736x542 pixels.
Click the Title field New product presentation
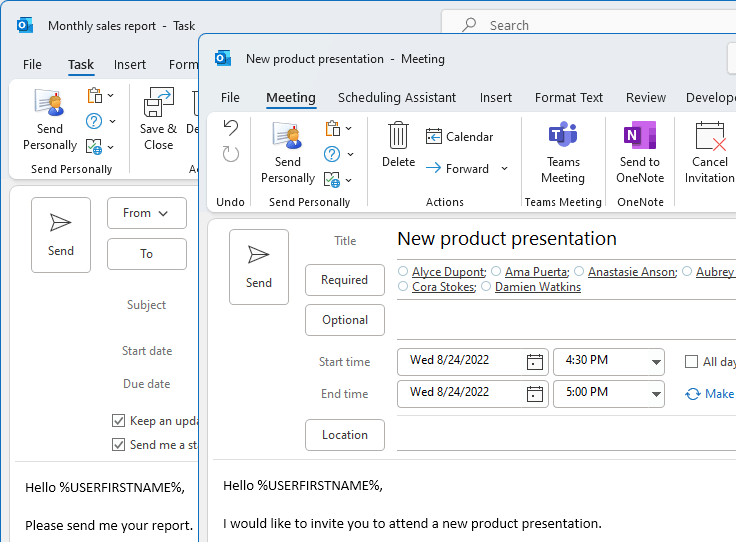507,239
